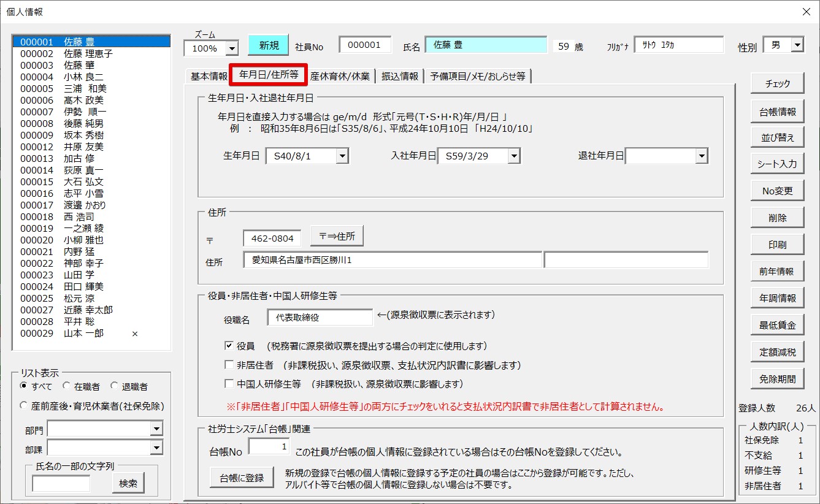Open 前年情報
The width and height of the screenshot is (820, 504).
point(778,271)
